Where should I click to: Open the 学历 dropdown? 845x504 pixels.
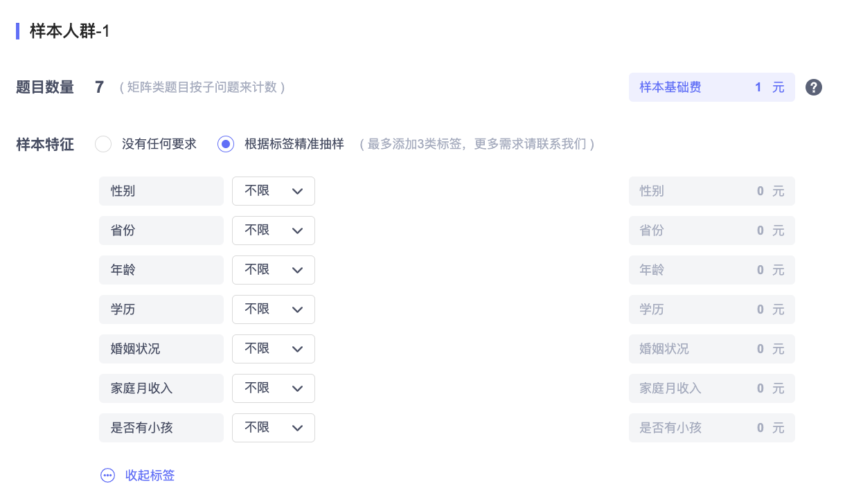[274, 309]
